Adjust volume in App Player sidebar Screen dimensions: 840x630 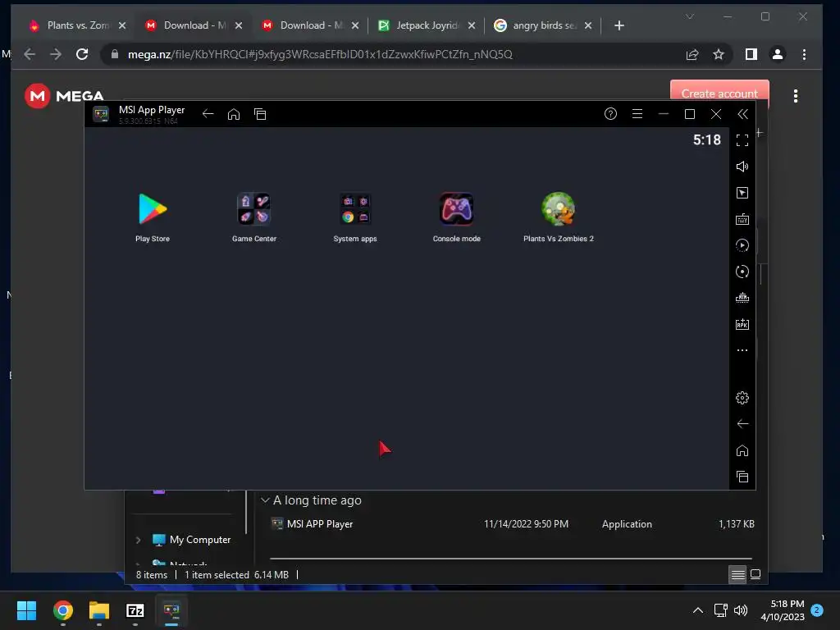coord(742,167)
